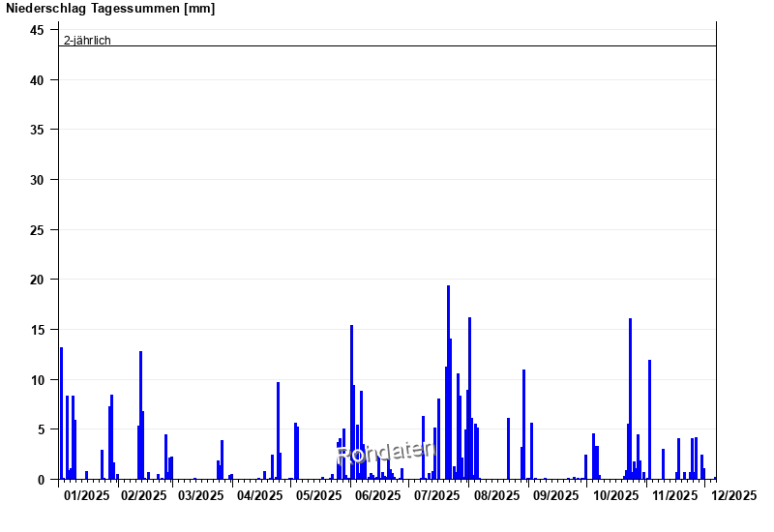
Task: Select the 10/2025 x-axis label
Action: tap(615, 495)
